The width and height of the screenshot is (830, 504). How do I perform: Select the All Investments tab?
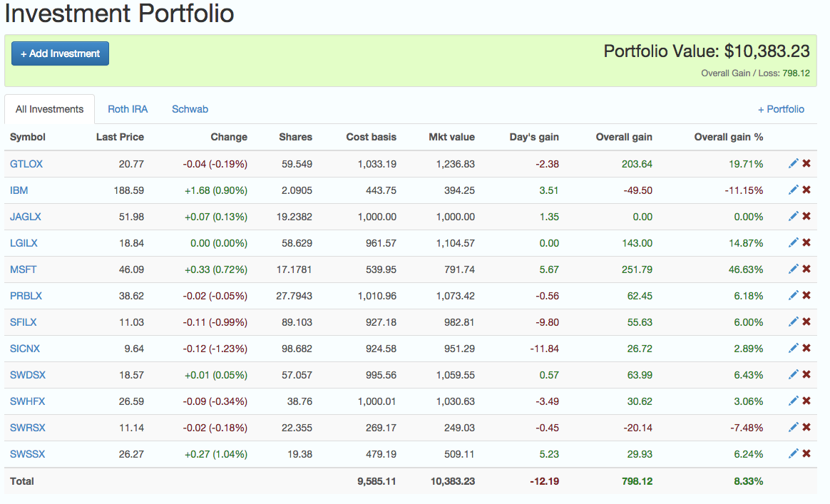[50, 109]
